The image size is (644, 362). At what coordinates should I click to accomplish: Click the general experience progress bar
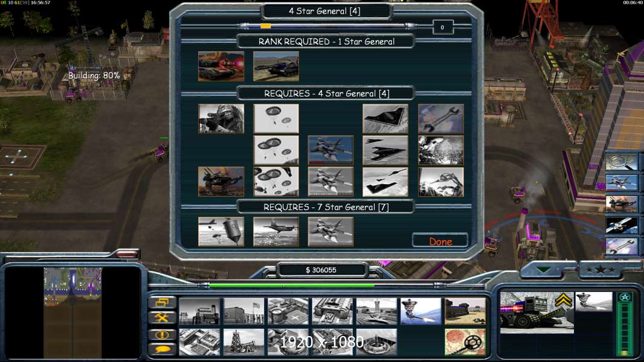tap(327, 26)
